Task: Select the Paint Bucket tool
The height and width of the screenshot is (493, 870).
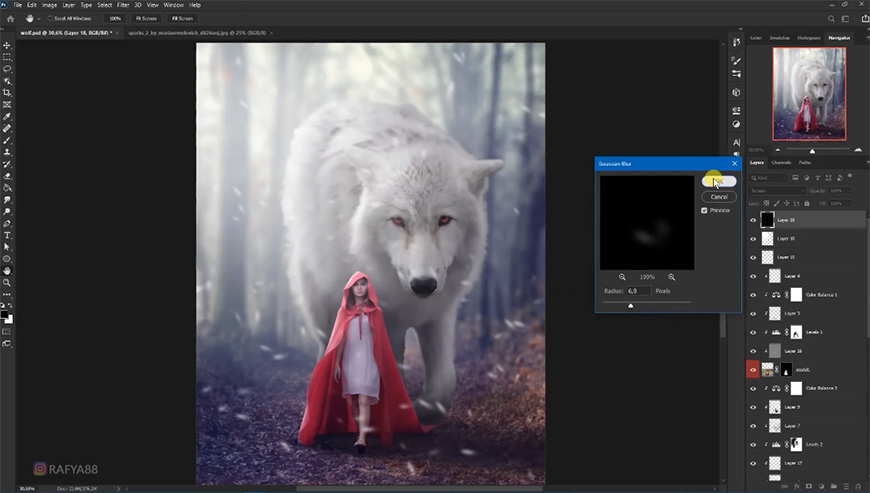Action: (7, 188)
